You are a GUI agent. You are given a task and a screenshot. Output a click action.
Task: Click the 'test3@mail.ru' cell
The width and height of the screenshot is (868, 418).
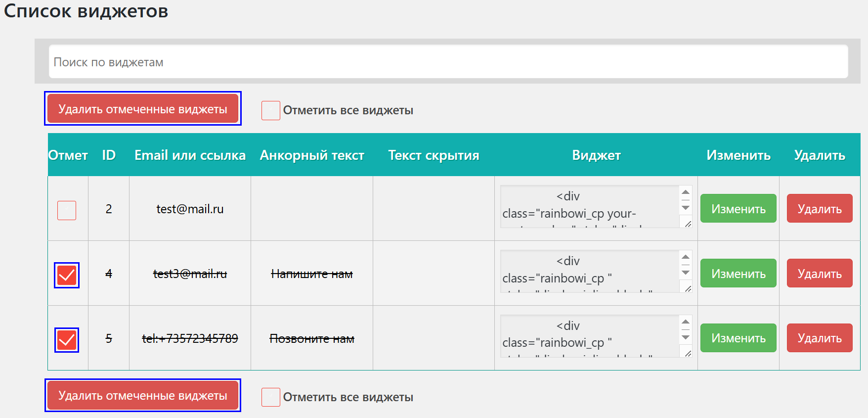pos(190,274)
